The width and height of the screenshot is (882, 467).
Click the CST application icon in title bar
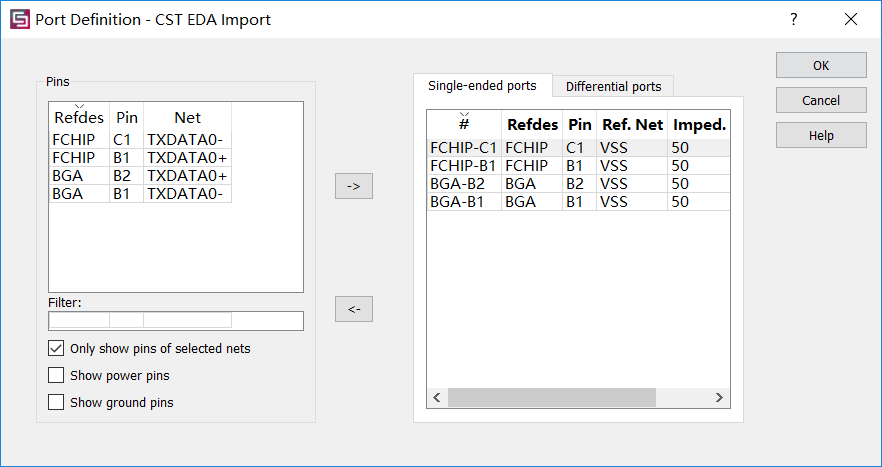[20, 19]
